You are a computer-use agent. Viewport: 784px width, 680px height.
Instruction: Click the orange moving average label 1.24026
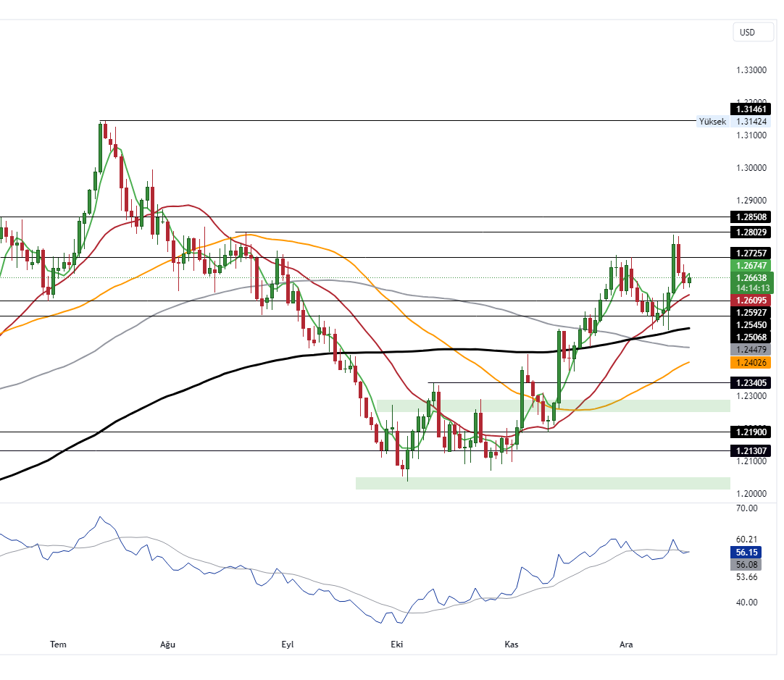750,361
